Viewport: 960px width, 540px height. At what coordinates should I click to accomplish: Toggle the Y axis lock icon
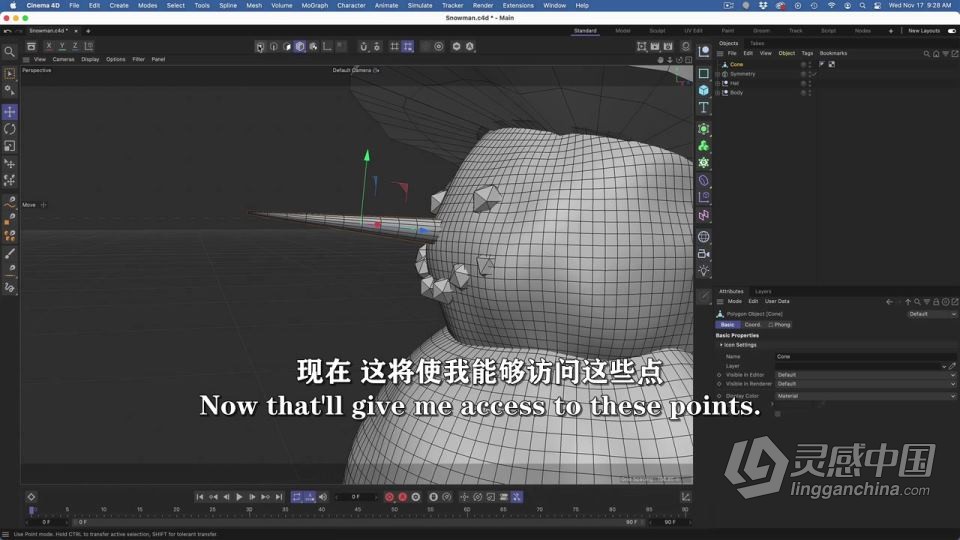[62, 46]
